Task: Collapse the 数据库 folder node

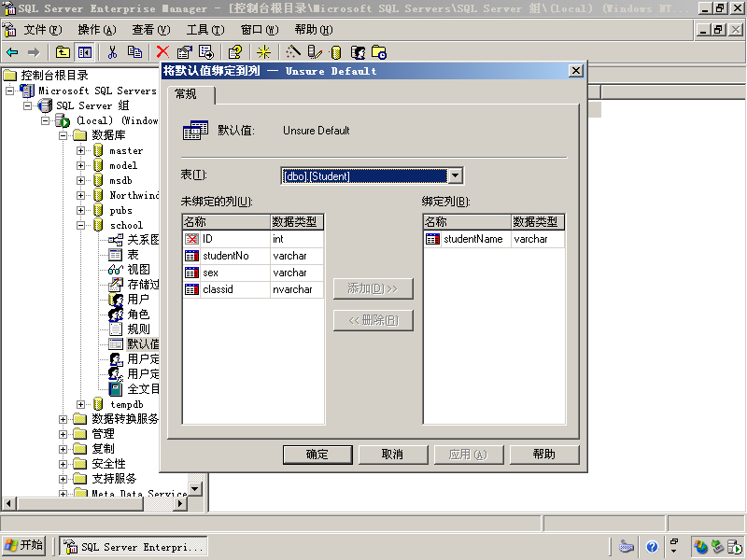Action: point(63,135)
